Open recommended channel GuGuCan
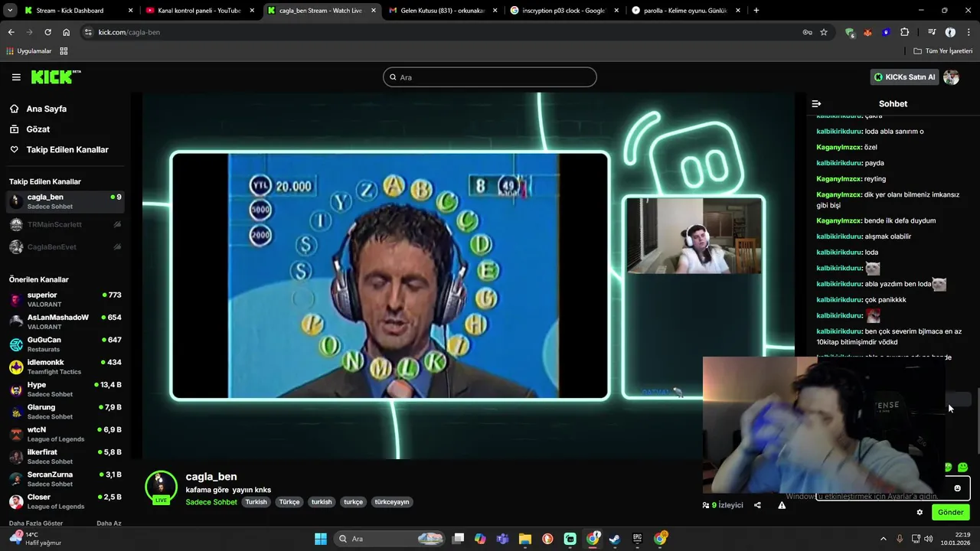Image resolution: width=980 pixels, height=551 pixels. tap(65, 344)
